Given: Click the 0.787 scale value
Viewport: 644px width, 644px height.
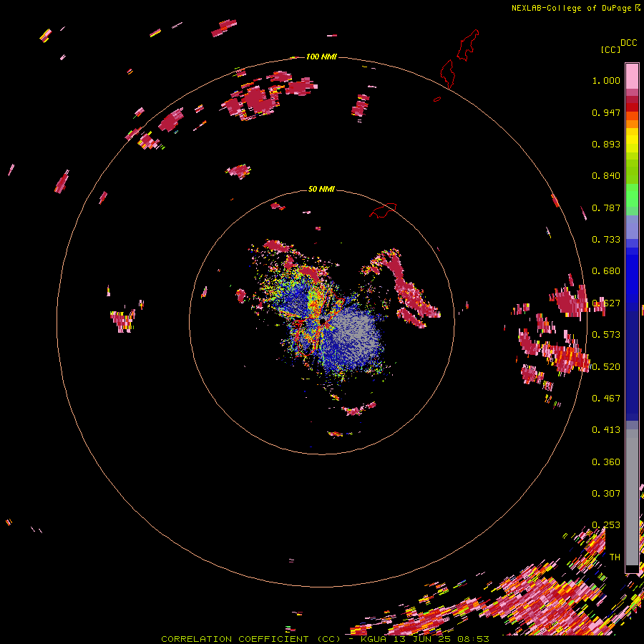Looking at the screenshot, I should pyautogui.click(x=606, y=208).
